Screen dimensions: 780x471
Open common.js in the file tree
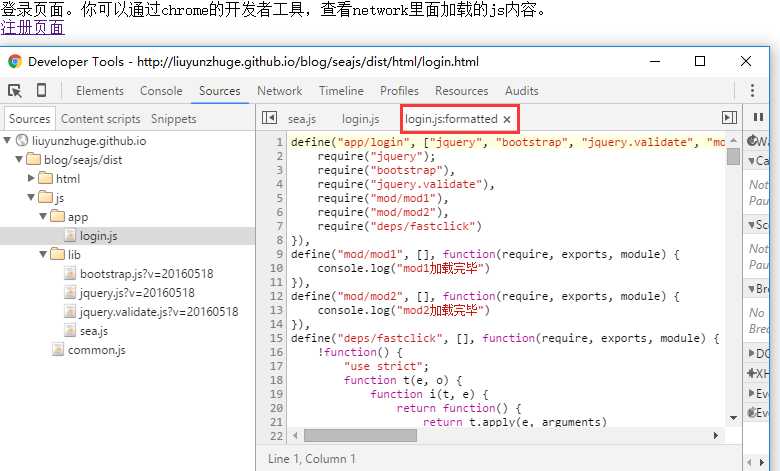pos(97,350)
